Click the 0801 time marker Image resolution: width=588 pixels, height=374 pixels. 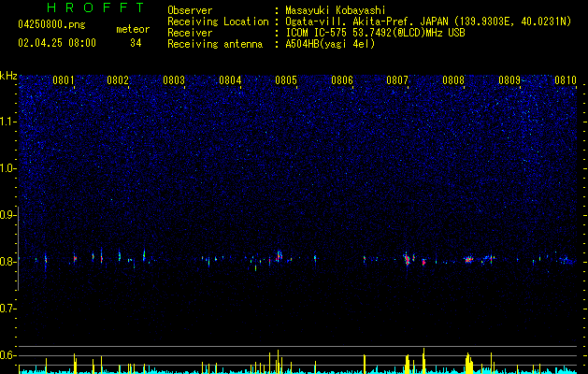[x=64, y=80]
